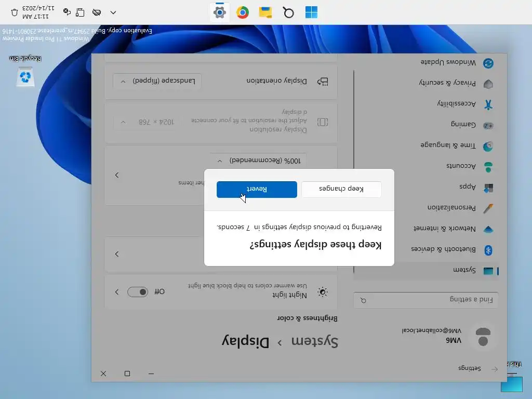Click the Windows Update icon
532x399 pixels.
pos(488,63)
